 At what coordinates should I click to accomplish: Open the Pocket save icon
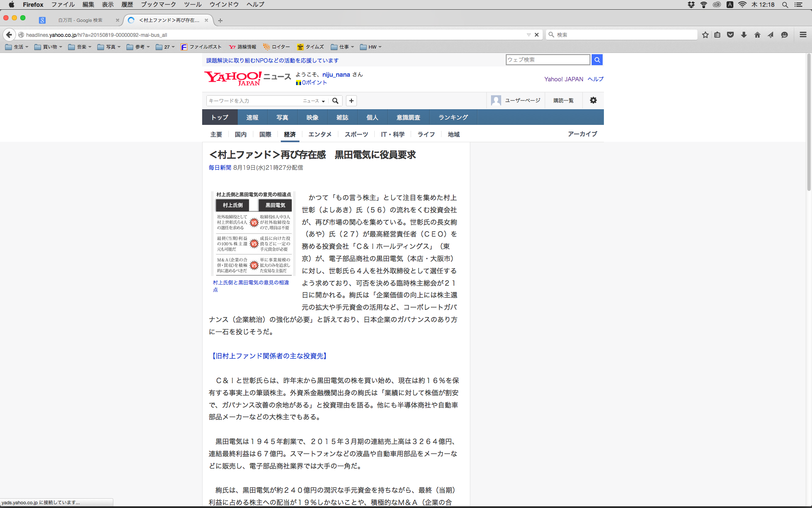730,35
